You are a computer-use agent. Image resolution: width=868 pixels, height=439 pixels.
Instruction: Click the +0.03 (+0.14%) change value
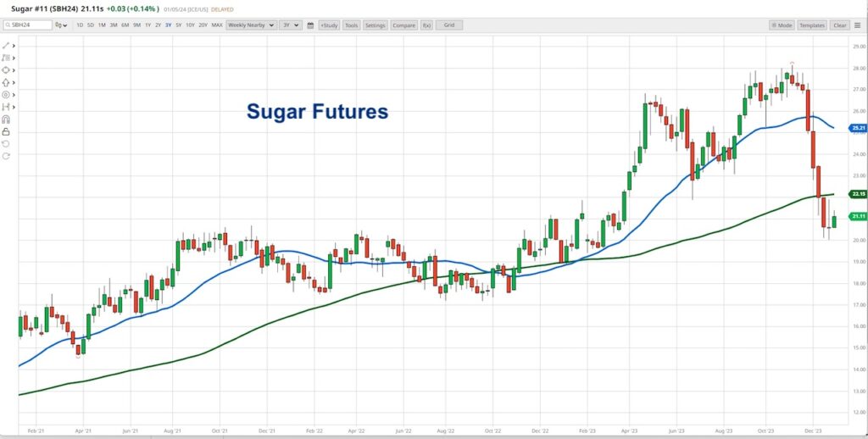[133, 9]
